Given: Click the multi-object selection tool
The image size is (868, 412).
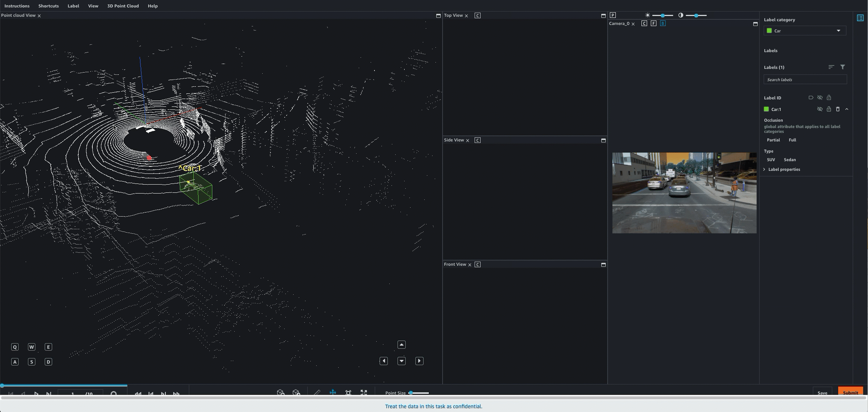Looking at the screenshot, I should point(348,393).
